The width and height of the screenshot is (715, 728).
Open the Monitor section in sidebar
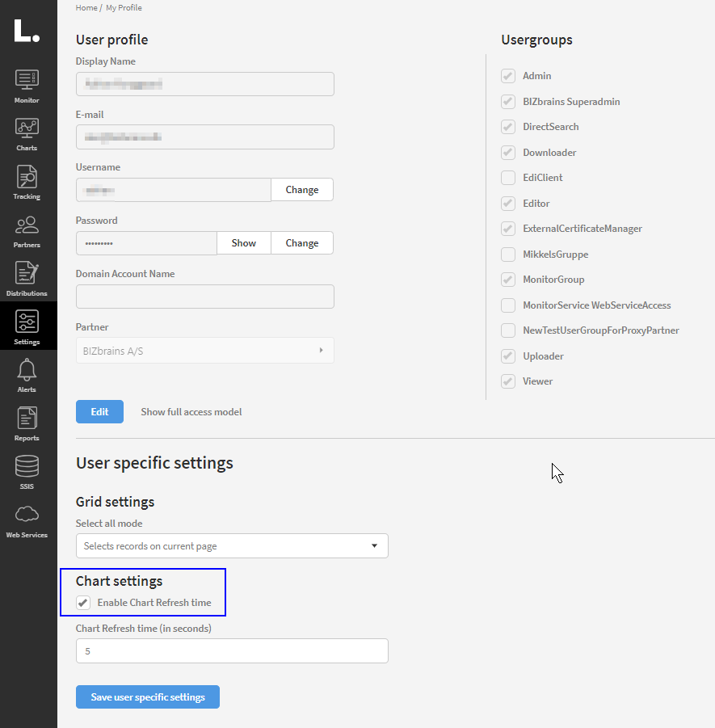[x=27, y=86]
